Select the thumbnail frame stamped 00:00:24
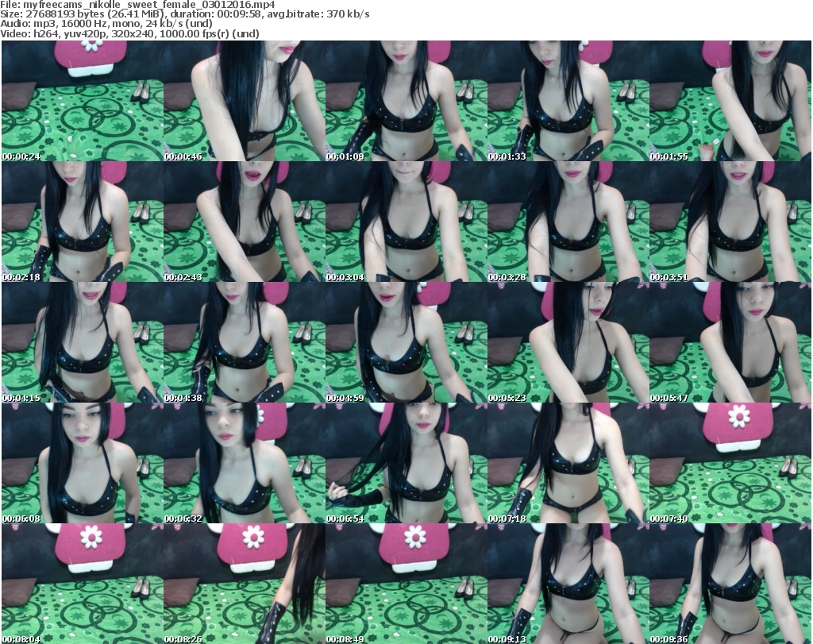813x644 pixels. [x=83, y=101]
